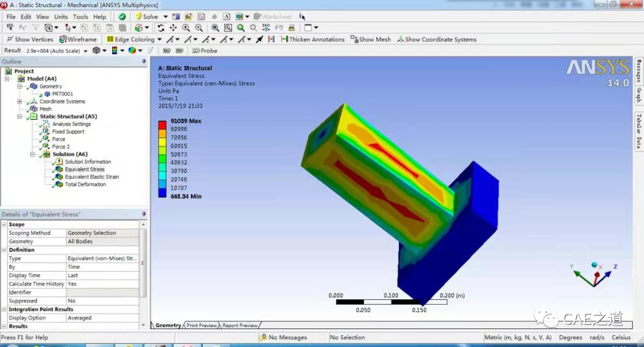Select Solution Information item
The image size is (644, 347).
[88, 162]
